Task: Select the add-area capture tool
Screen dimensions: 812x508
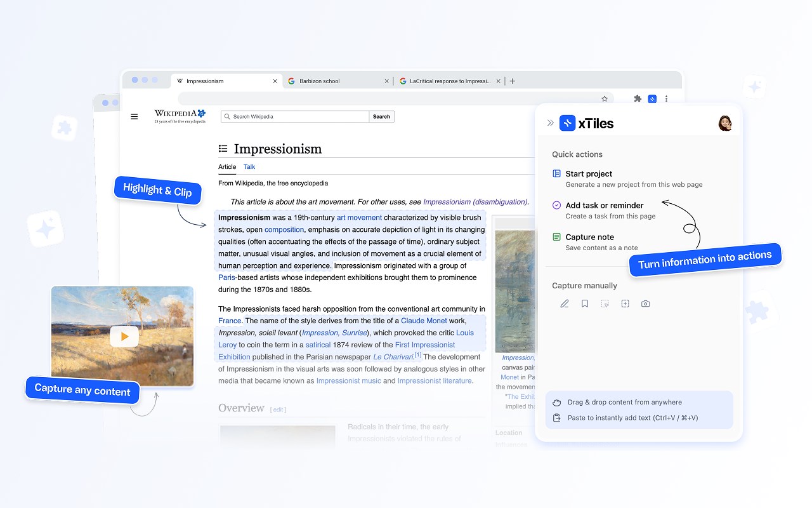Action: (x=625, y=304)
